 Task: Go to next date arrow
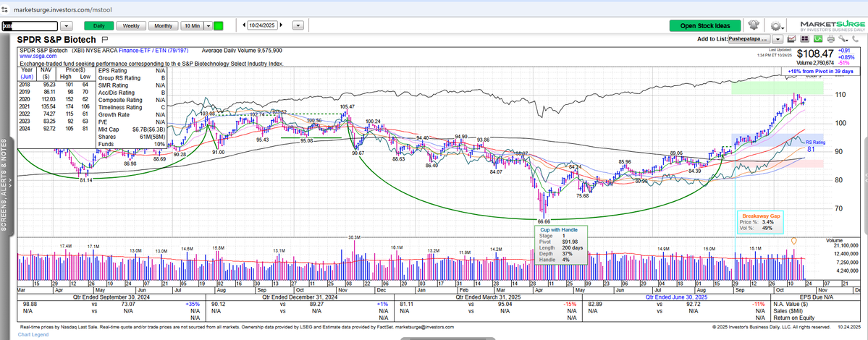281,25
